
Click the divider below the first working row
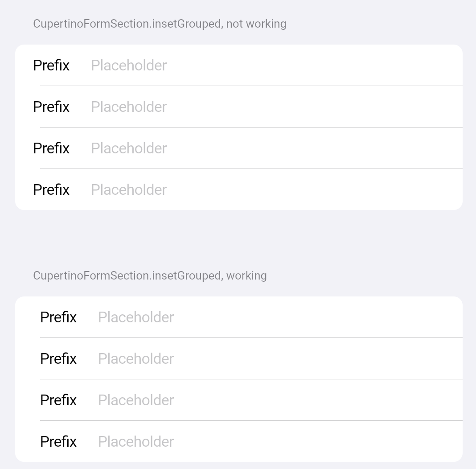point(252,337)
